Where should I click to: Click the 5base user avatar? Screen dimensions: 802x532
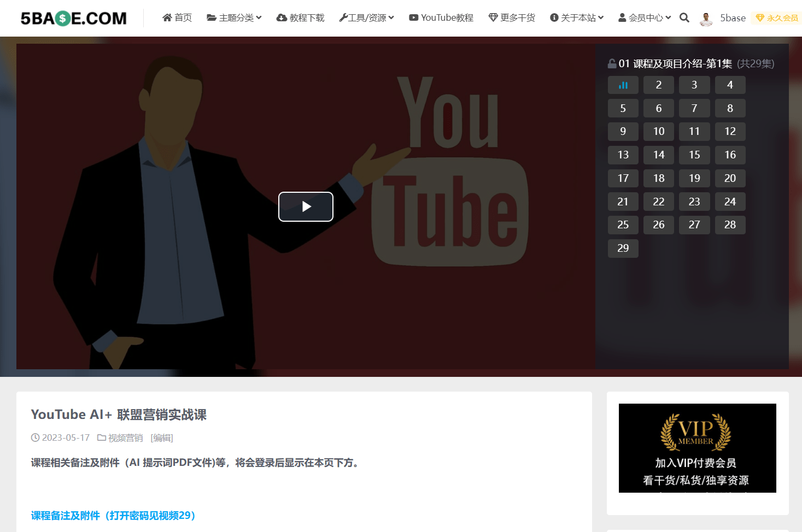point(706,19)
